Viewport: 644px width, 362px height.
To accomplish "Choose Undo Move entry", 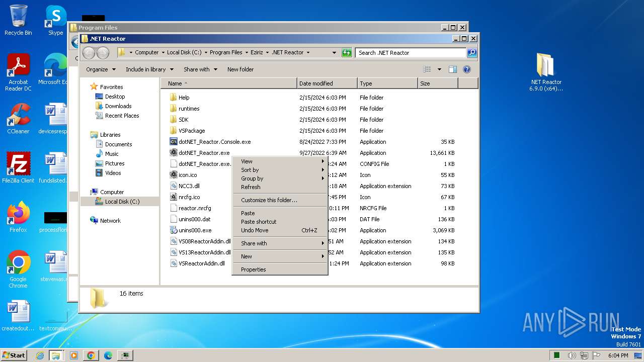I will coord(280,230).
